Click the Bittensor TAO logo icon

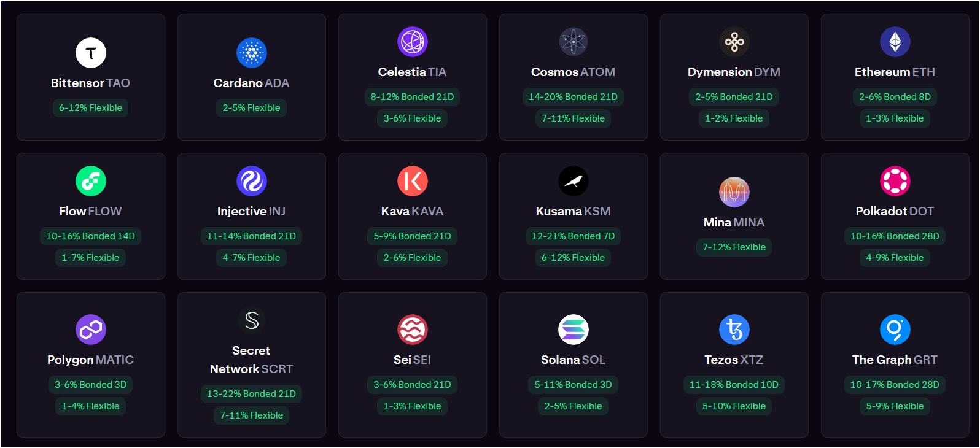click(91, 53)
